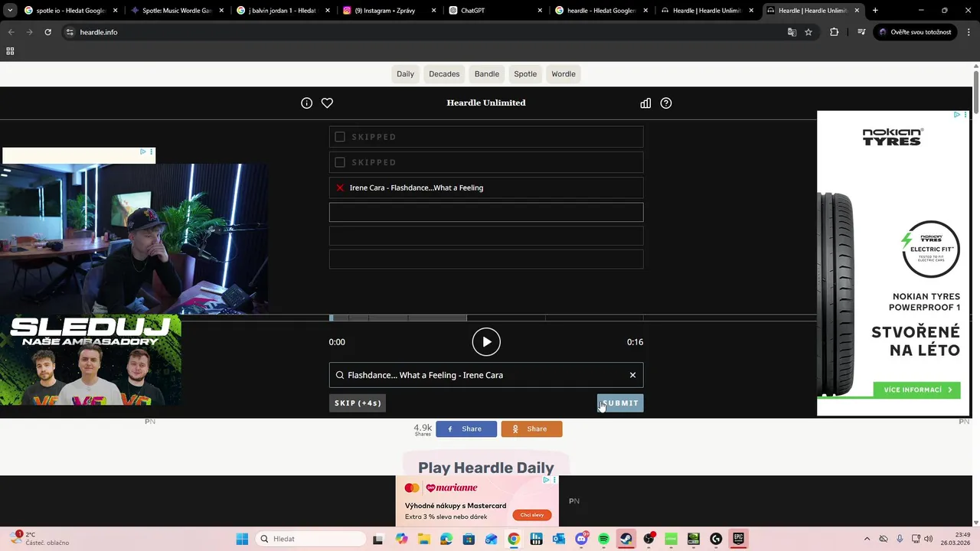Click the Irene Cara Flashdance guess text

(416, 187)
